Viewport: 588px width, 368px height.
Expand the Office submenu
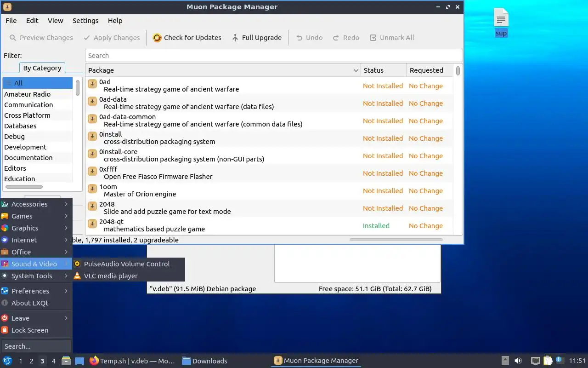(36, 252)
